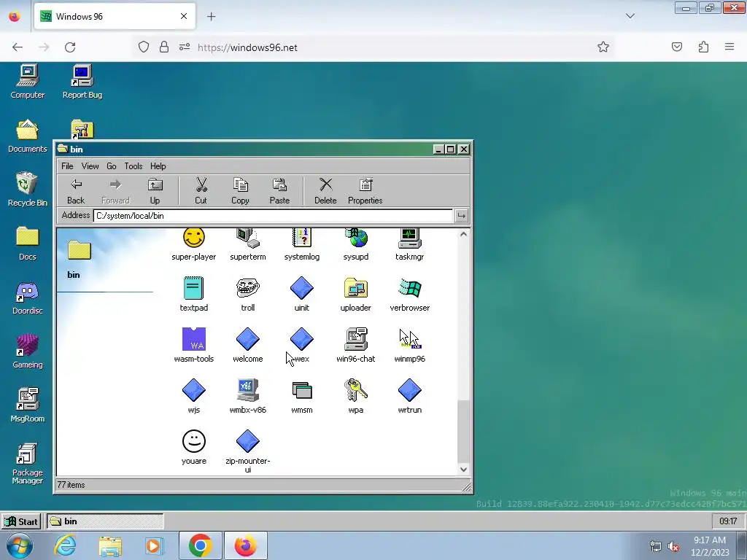
Task: Select the welcome icon
Action: tap(248, 339)
